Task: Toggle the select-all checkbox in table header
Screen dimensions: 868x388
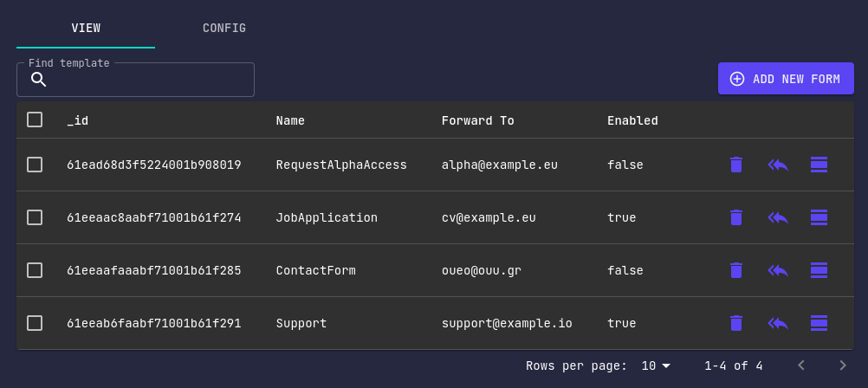Action: (35, 120)
